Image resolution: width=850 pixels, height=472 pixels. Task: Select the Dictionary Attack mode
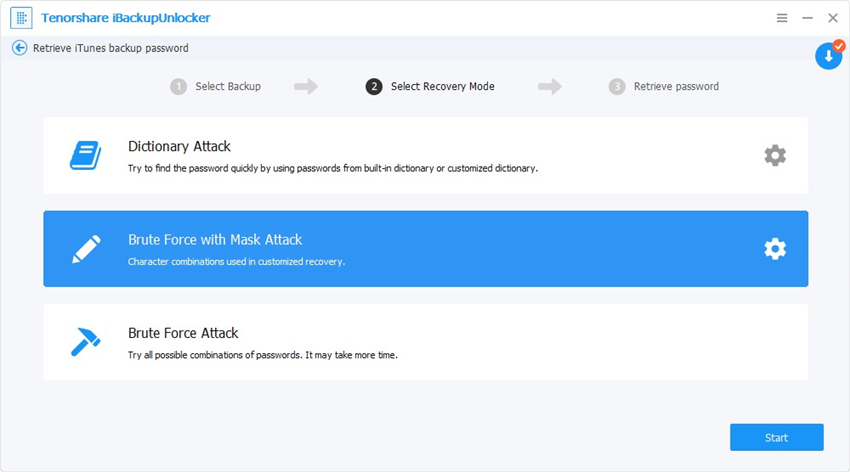pos(426,156)
